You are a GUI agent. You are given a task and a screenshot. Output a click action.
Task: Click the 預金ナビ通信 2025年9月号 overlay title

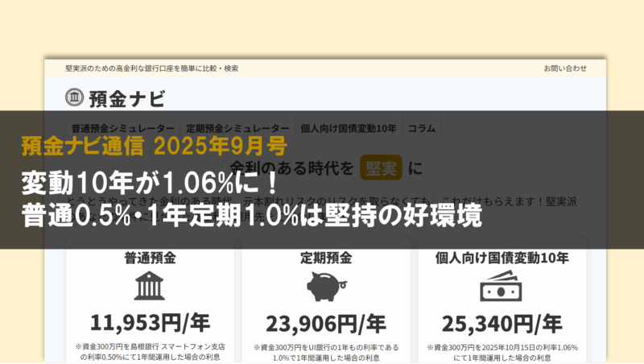coord(153,147)
